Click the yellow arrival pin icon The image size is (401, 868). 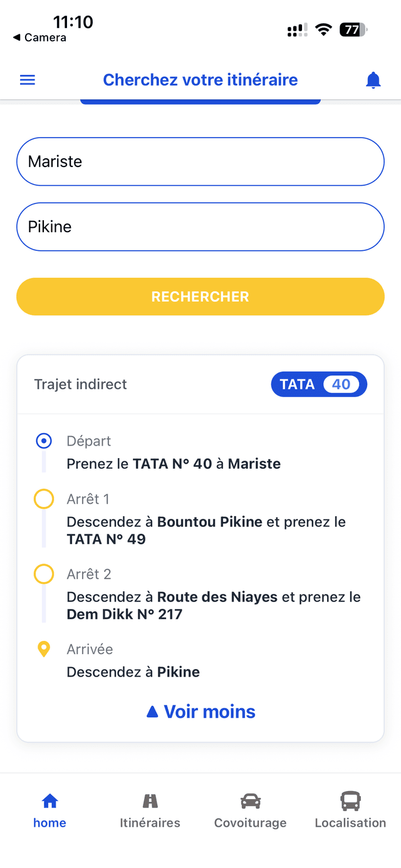point(44,649)
